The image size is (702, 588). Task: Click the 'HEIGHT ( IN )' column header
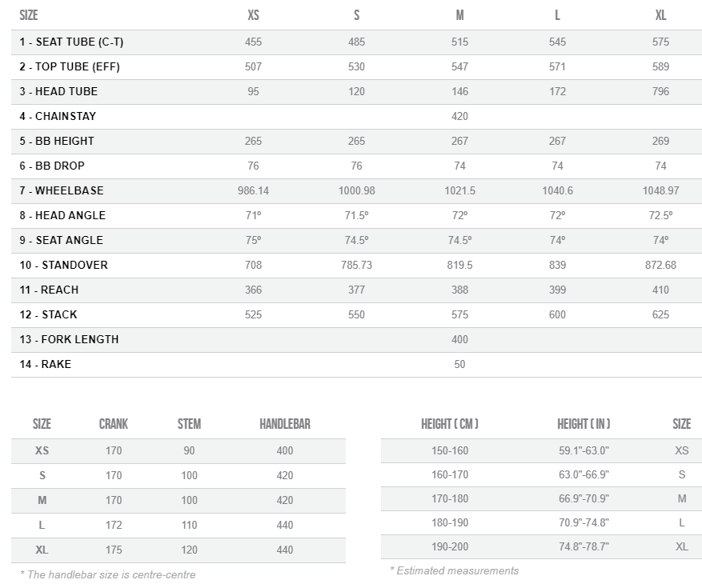584,424
